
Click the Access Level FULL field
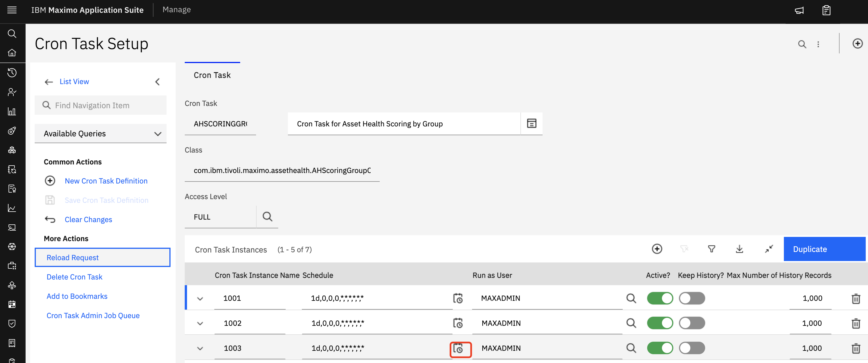pos(220,217)
